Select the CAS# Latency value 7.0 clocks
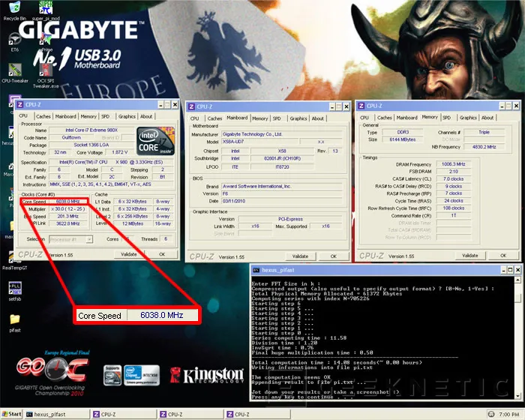 pos(454,179)
